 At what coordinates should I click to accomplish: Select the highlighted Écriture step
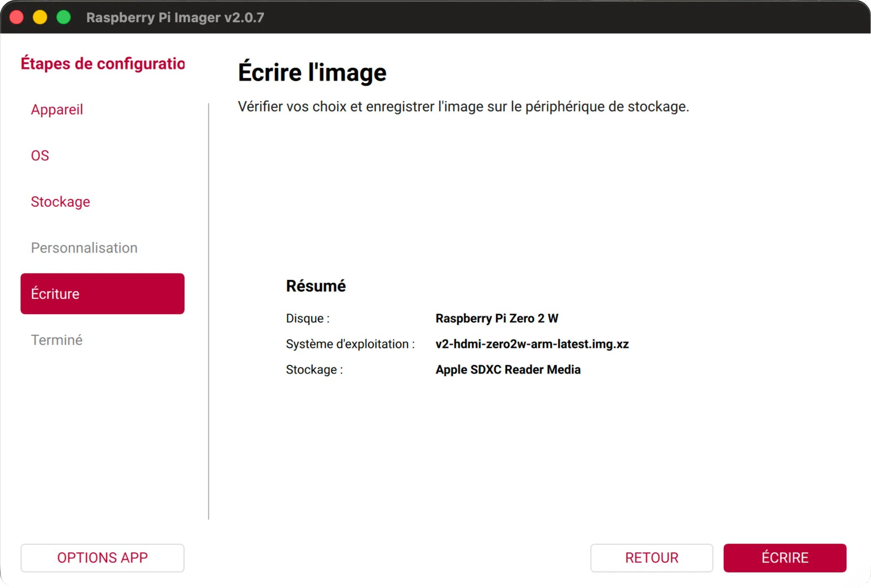102,294
